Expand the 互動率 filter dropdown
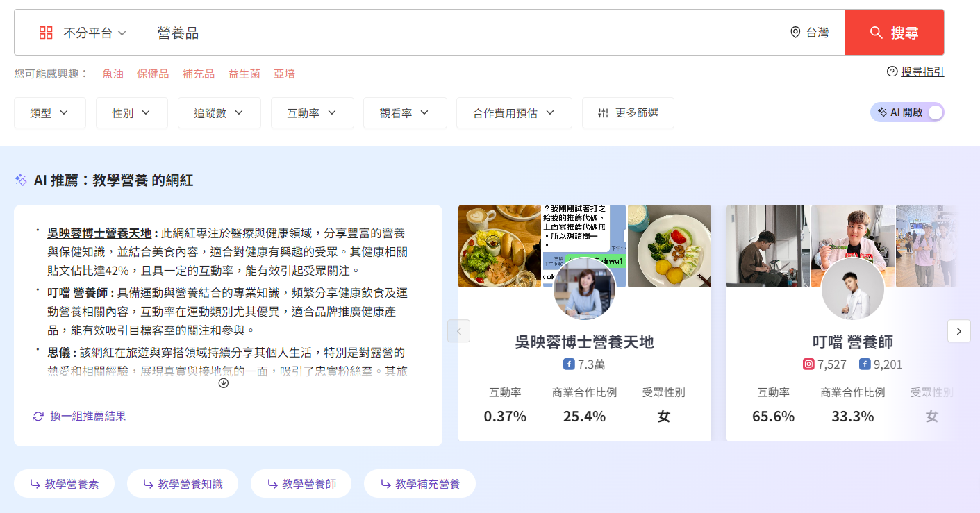This screenshot has width=980, height=513. pos(313,113)
